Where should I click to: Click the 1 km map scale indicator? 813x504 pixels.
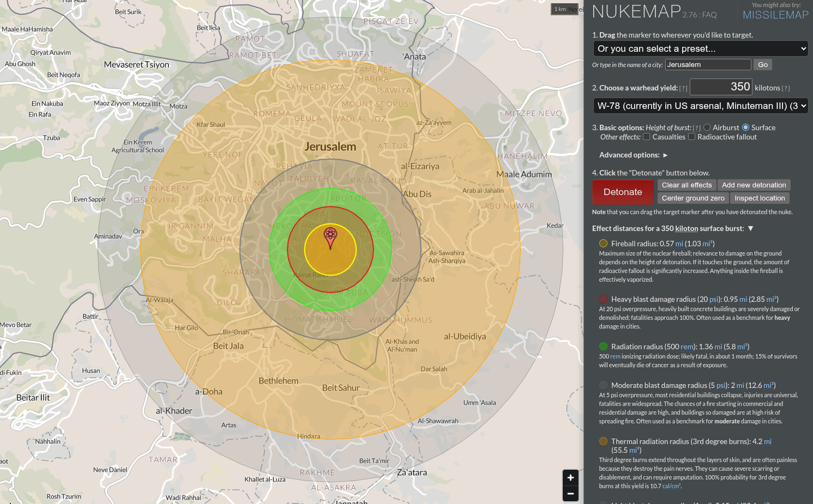(x=564, y=9)
